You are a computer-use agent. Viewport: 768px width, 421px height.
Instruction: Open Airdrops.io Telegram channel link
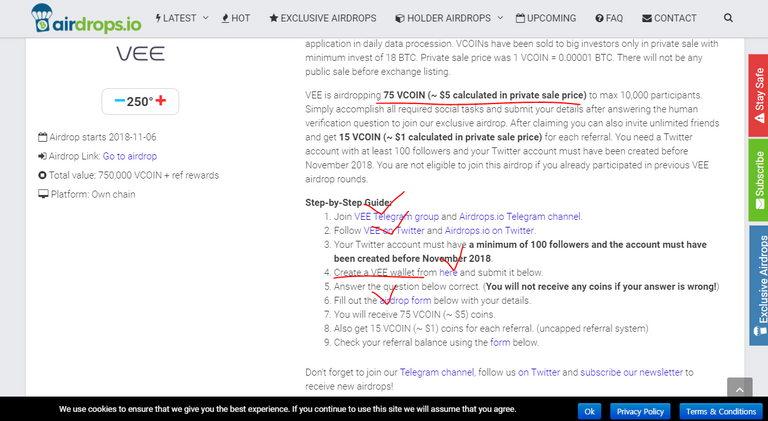[x=520, y=216]
